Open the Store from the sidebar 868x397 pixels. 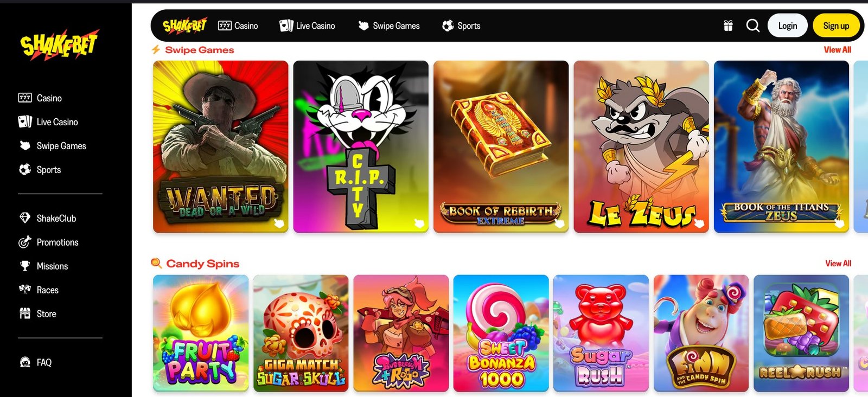[x=37, y=313]
